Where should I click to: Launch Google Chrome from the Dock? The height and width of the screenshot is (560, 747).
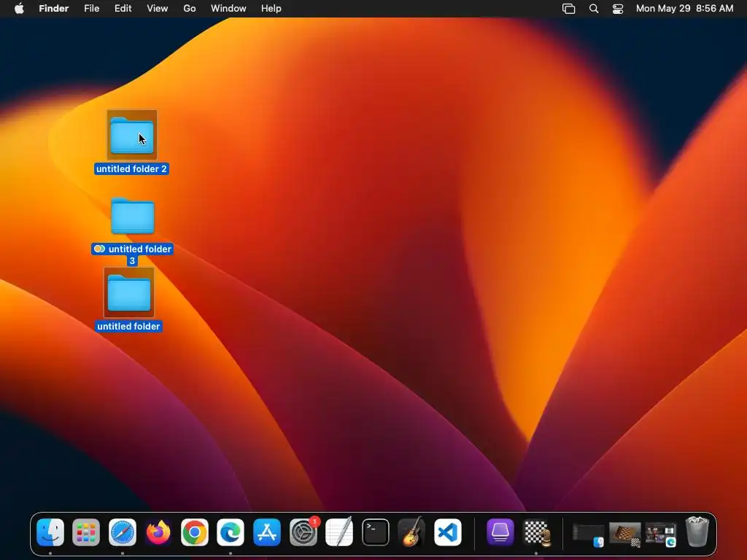(x=194, y=532)
